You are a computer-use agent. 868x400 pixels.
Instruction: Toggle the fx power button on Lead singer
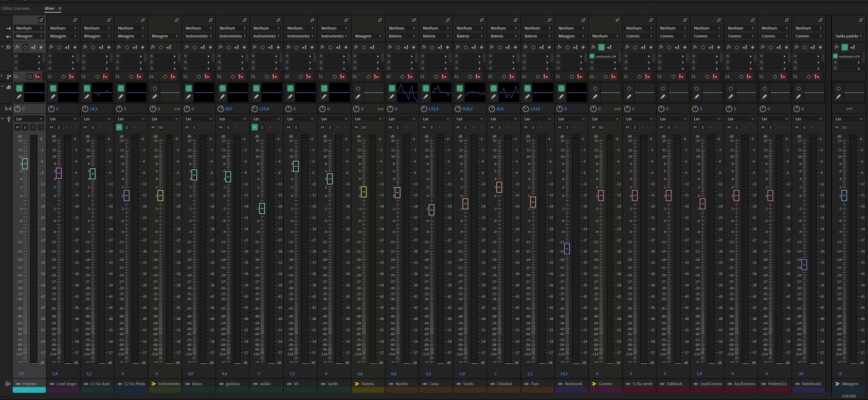click(x=59, y=47)
